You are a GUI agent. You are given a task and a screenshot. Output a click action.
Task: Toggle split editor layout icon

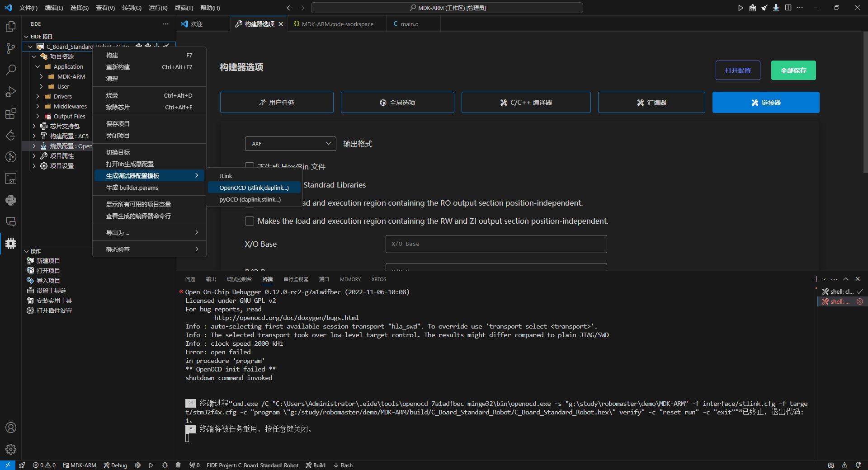(x=788, y=8)
